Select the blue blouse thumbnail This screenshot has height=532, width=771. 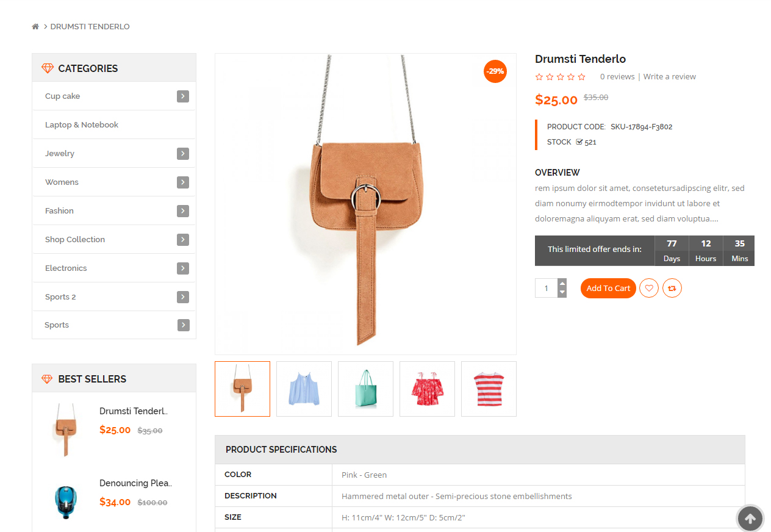coord(304,389)
